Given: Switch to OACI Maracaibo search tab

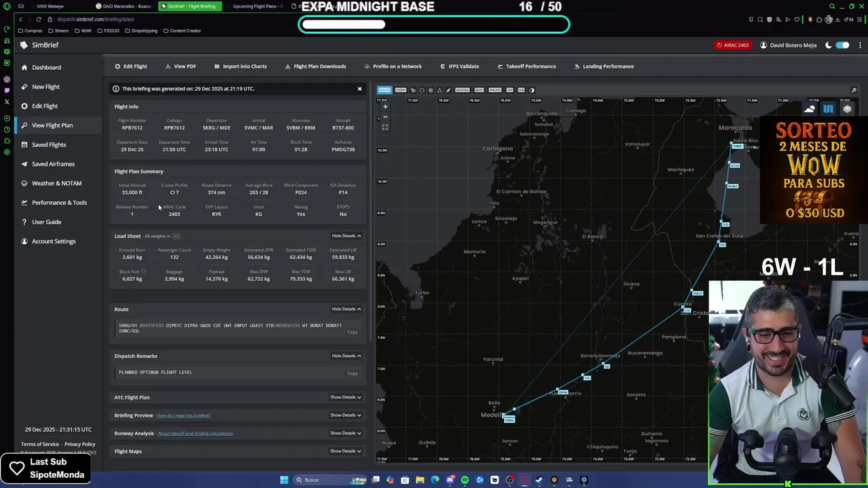Looking at the screenshot, I should pos(123,6).
